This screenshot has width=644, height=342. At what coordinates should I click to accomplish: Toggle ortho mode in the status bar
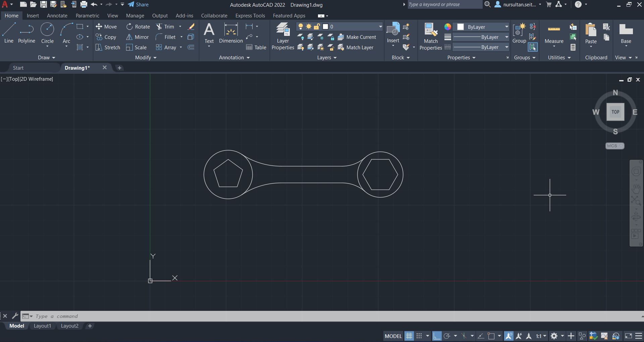point(437,336)
